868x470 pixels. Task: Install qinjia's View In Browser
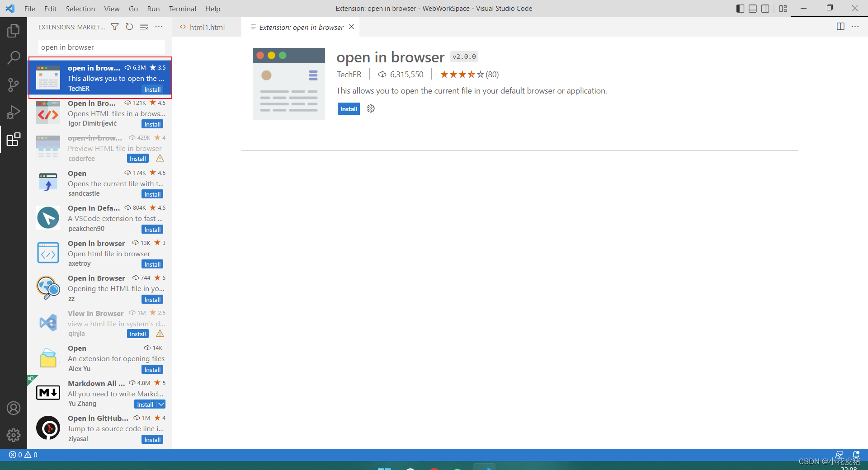click(138, 334)
